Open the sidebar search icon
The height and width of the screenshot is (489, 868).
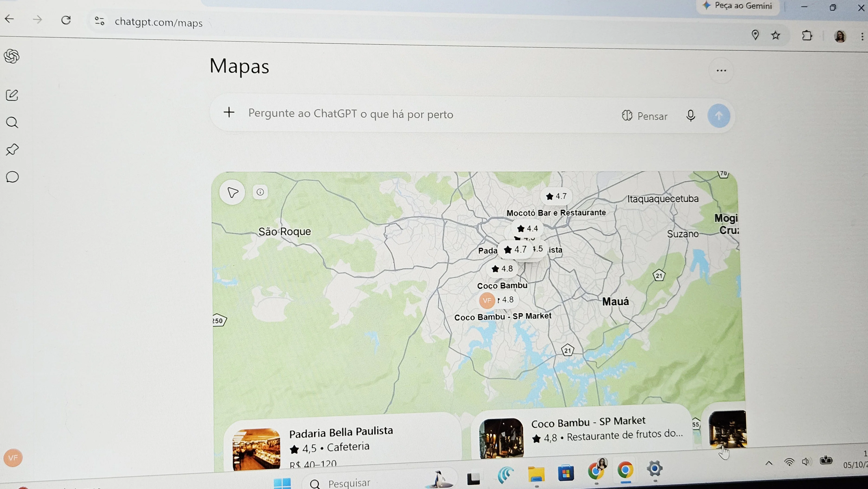tap(12, 122)
